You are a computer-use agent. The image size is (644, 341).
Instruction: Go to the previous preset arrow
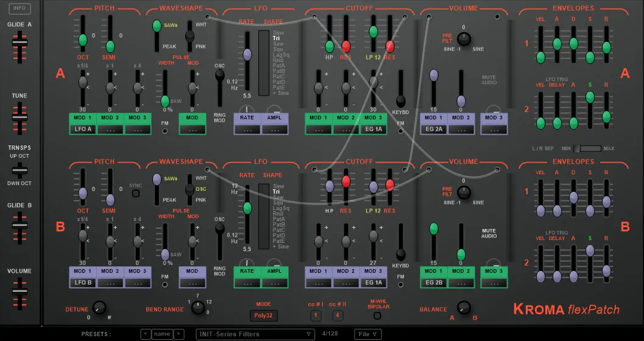[146, 334]
